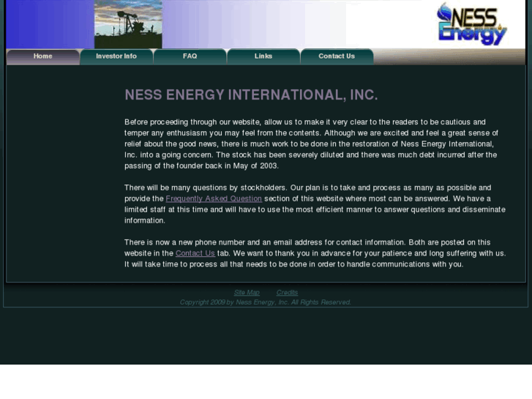Open the Home tab
Screen dimensions: 532x399
click(42, 56)
